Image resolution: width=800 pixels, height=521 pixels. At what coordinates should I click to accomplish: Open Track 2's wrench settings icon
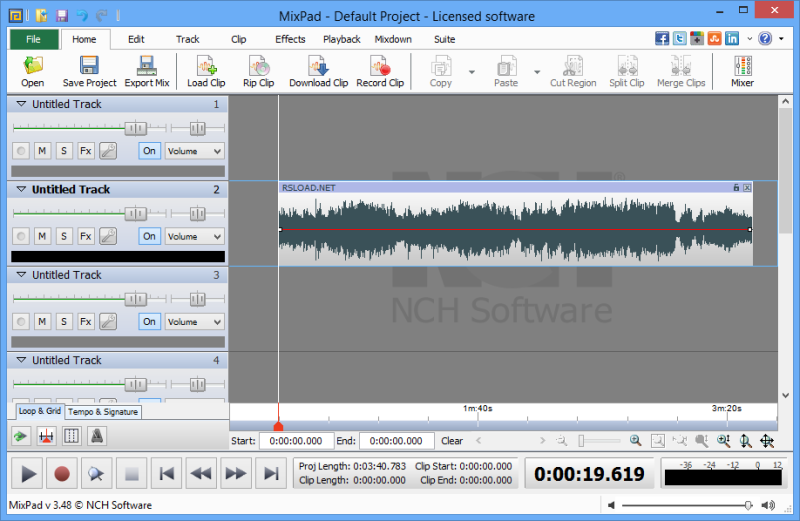click(108, 236)
